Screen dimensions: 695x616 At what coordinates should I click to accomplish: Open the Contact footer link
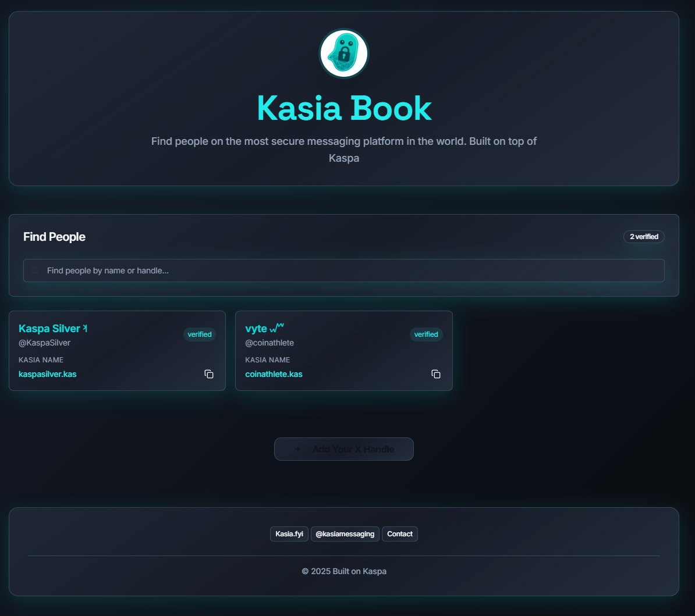pyautogui.click(x=400, y=534)
